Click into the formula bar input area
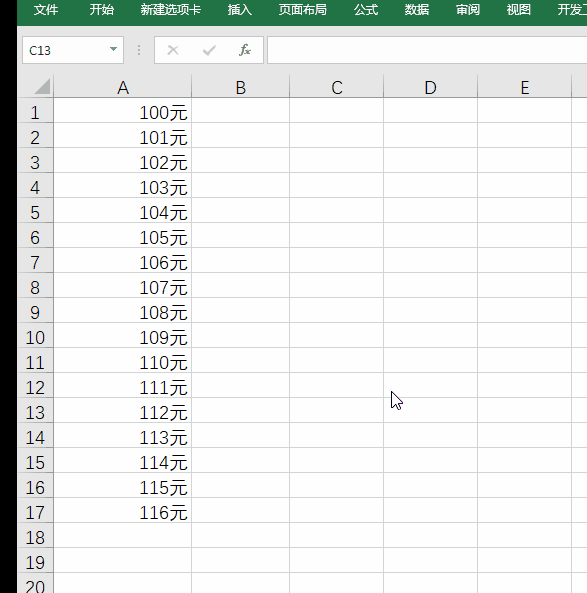 pos(427,50)
